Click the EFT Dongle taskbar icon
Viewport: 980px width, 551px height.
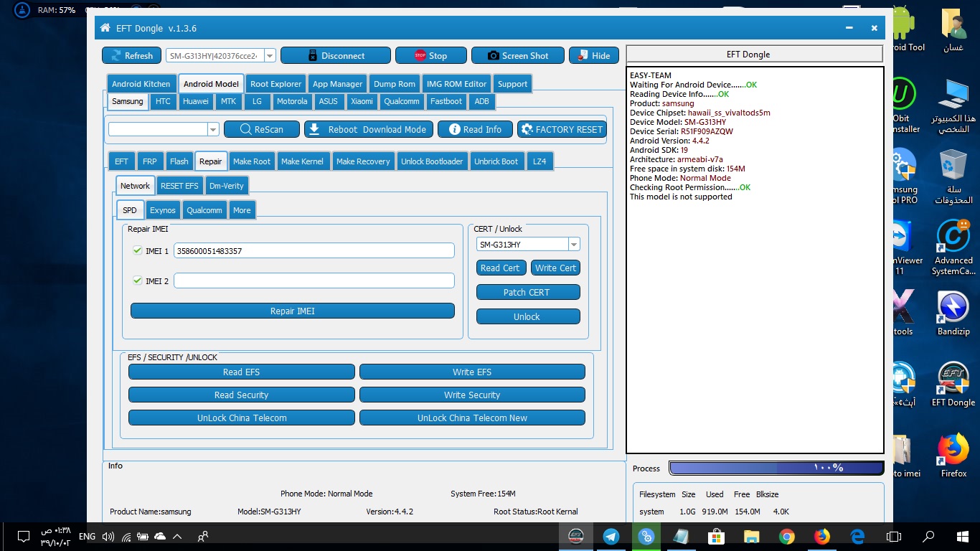(576, 537)
